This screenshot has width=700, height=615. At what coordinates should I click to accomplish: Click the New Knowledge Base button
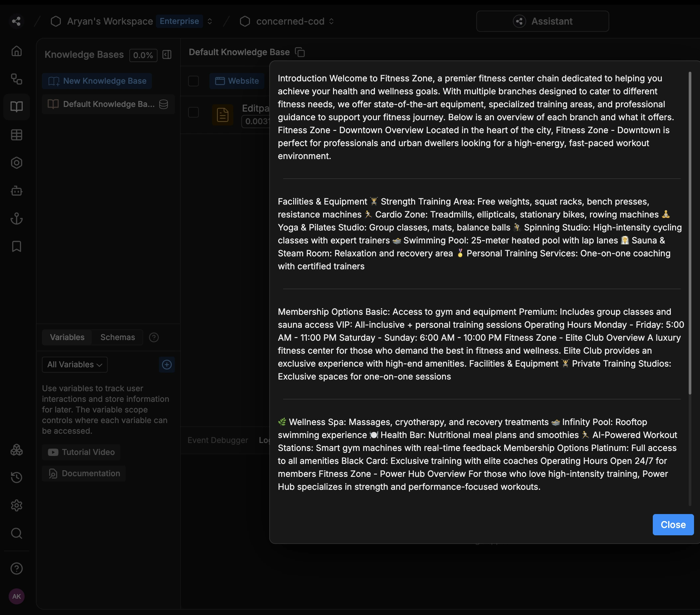click(97, 81)
